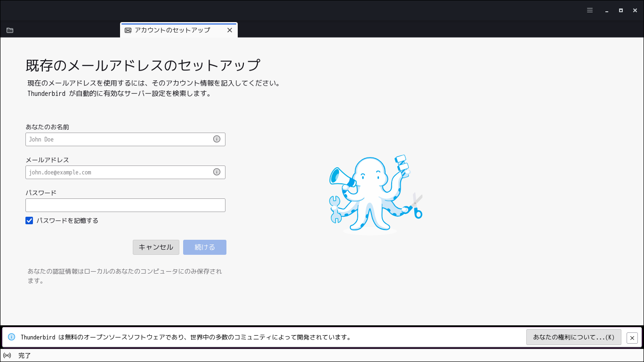Click the パスワードを記憶する label text
Viewport: 644px width, 362px height.
point(67,220)
